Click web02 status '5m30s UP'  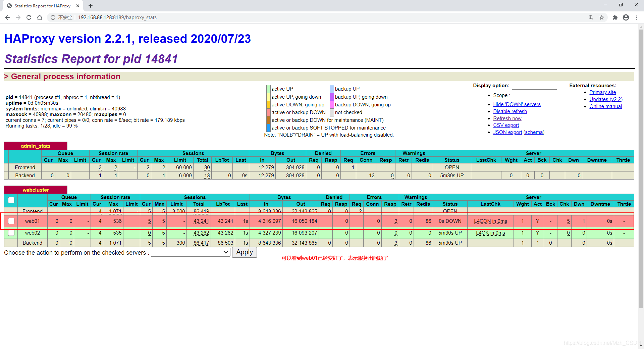pos(450,233)
